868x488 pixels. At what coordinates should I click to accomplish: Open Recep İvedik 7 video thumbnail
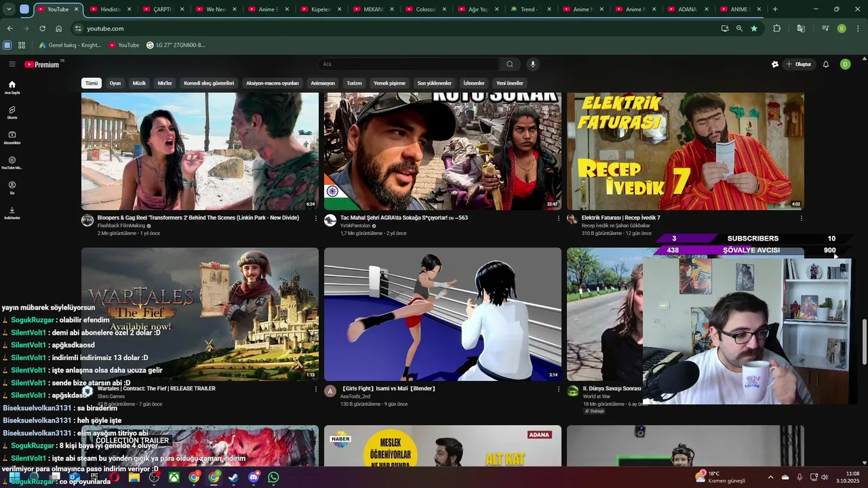686,151
